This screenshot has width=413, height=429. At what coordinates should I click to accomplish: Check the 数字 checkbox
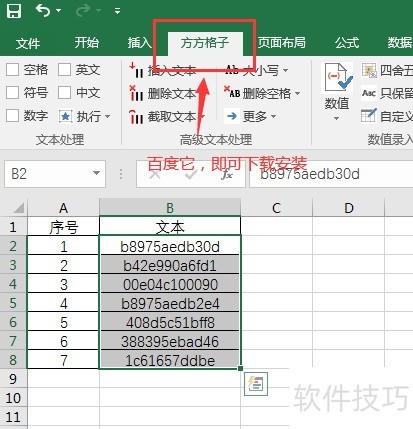tap(13, 116)
